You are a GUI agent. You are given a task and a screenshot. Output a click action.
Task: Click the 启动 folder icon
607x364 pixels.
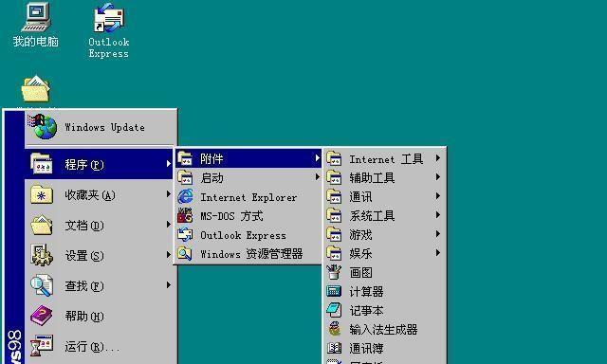(185, 178)
